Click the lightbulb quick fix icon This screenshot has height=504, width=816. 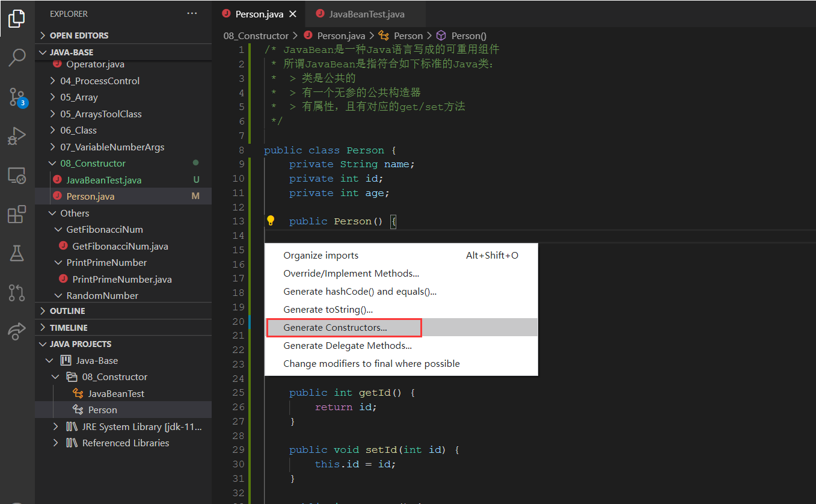click(x=271, y=220)
